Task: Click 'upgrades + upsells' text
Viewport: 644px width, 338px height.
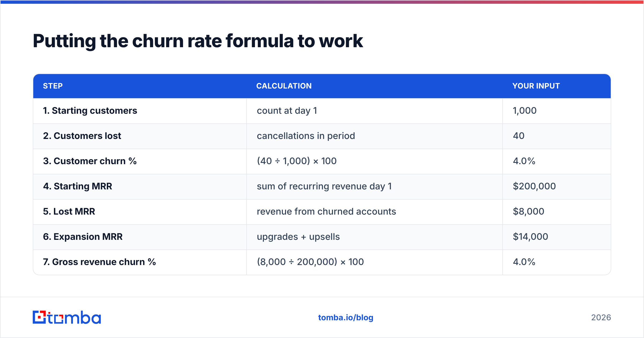Action: 298,237
